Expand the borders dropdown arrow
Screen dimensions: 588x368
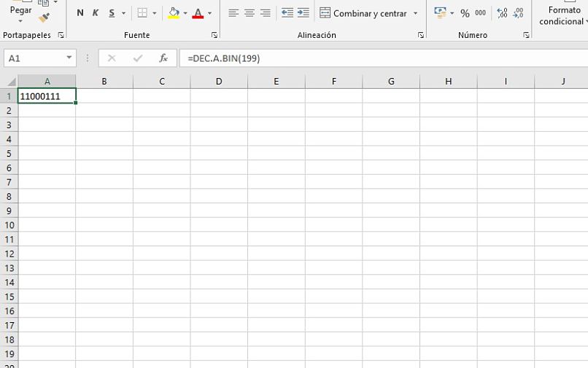[x=154, y=14]
